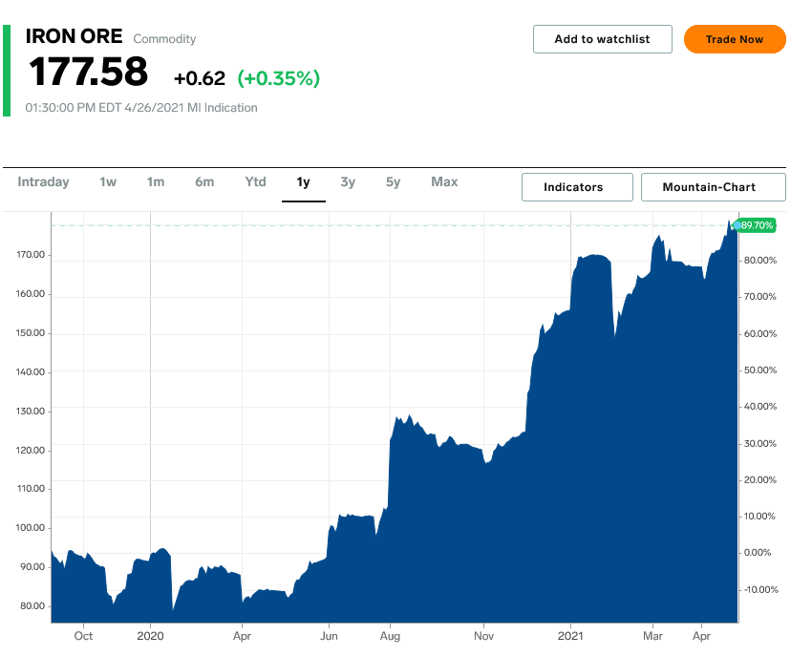Screen dimensions: 812x656
Task: Select the active 1y range tab
Action: pos(303,181)
